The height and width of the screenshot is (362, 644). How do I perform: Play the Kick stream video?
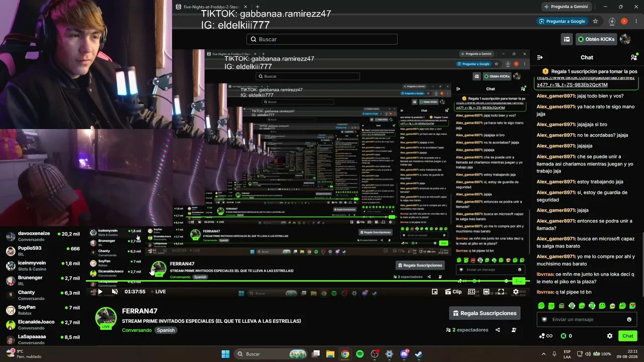(100, 292)
